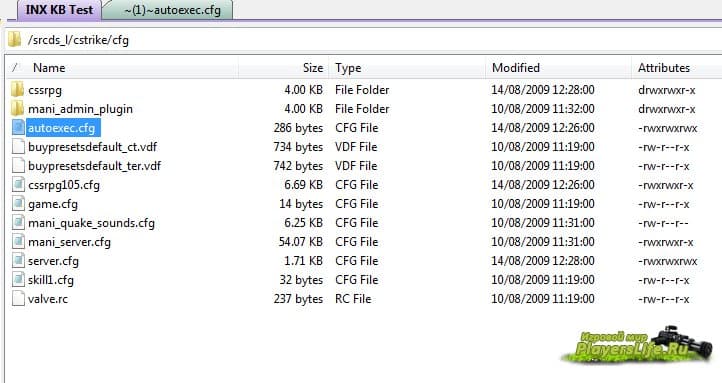Select the mani_quake_sounds.cfg file name
Screen dimensions: 722x383
coord(91,223)
